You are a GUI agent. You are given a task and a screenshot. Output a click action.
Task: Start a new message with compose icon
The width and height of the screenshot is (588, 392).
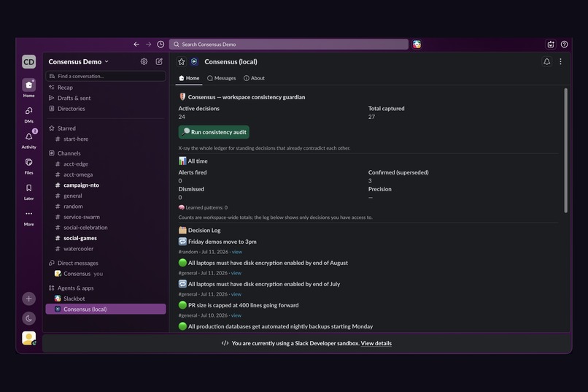159,61
